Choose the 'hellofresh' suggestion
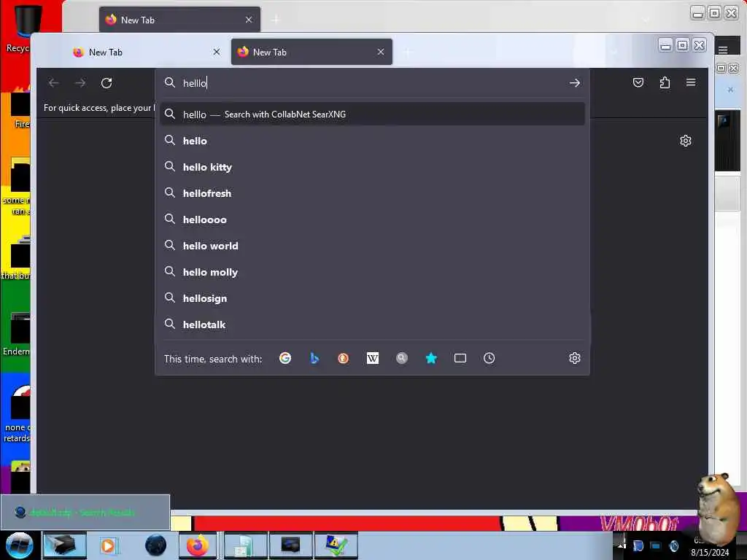747x560 pixels. click(373, 193)
